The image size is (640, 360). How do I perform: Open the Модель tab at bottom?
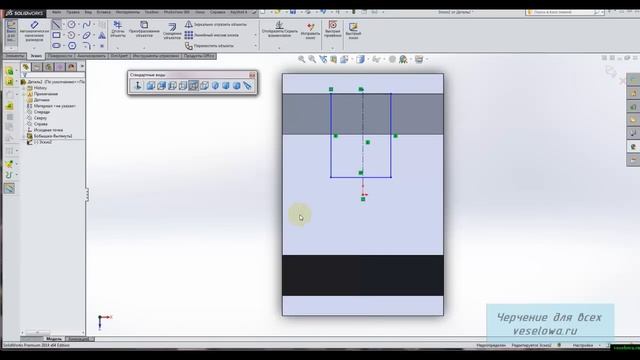pyautogui.click(x=54, y=339)
